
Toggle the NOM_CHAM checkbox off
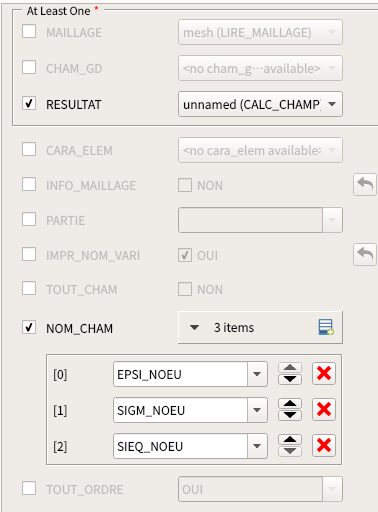[x=29, y=328]
